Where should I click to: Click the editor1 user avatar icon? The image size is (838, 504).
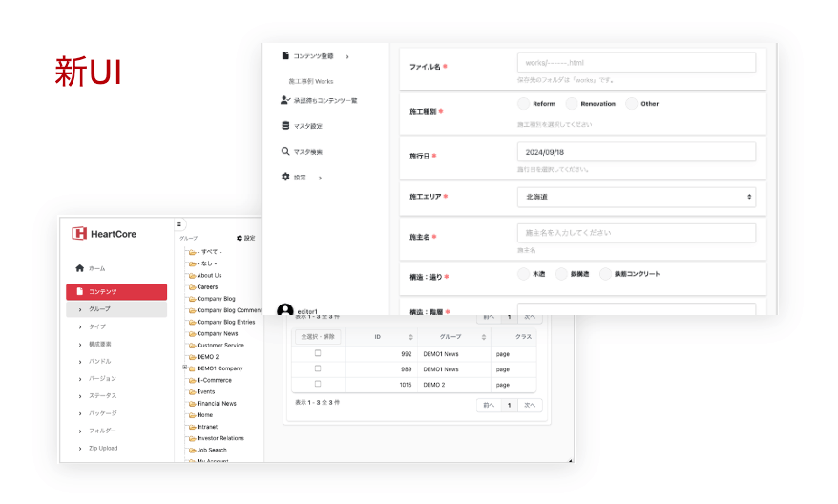pyautogui.click(x=284, y=310)
